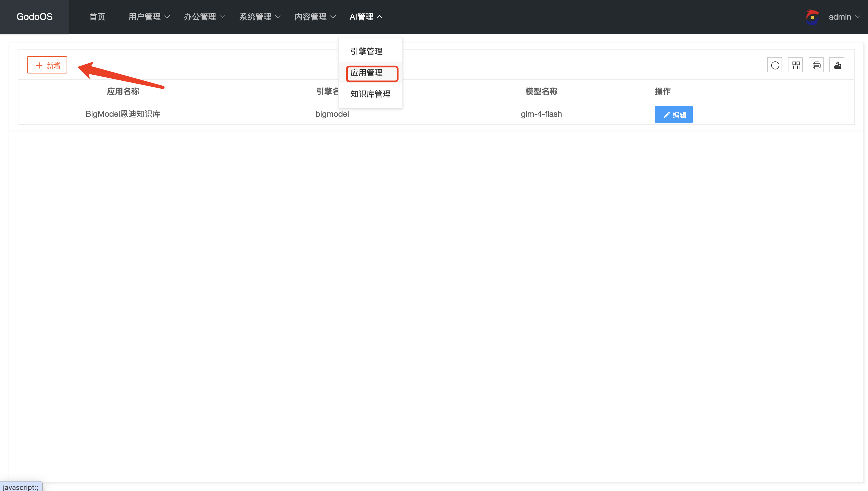Image resolution: width=868 pixels, height=491 pixels.
Task: Click the export table icon
Action: [837, 65]
